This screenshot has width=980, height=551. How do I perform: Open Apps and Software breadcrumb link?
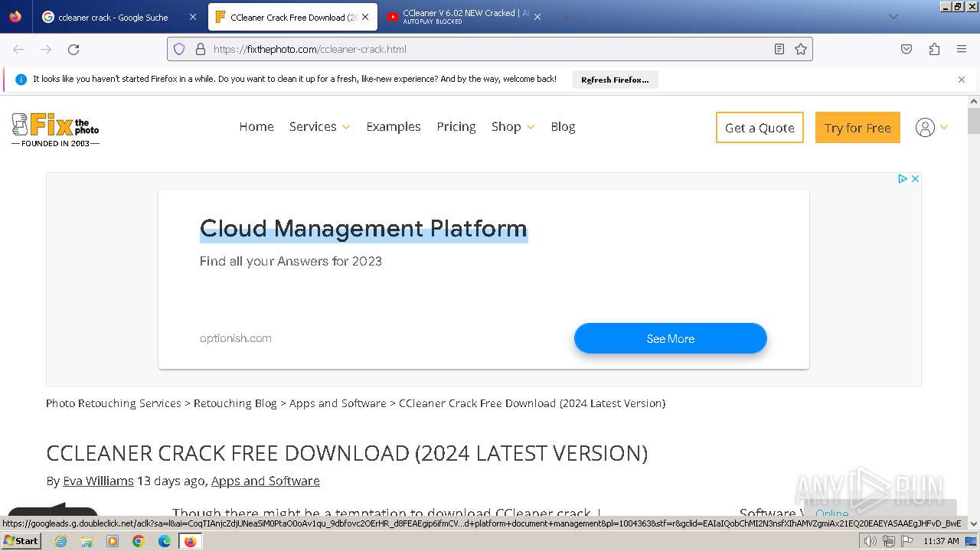tap(338, 403)
